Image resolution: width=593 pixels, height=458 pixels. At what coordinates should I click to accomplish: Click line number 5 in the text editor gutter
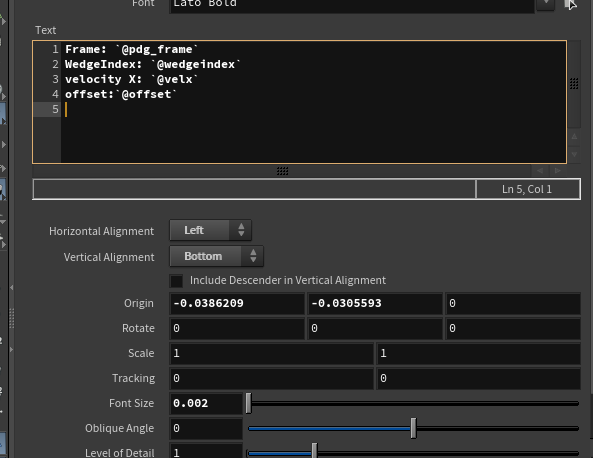(x=55, y=109)
